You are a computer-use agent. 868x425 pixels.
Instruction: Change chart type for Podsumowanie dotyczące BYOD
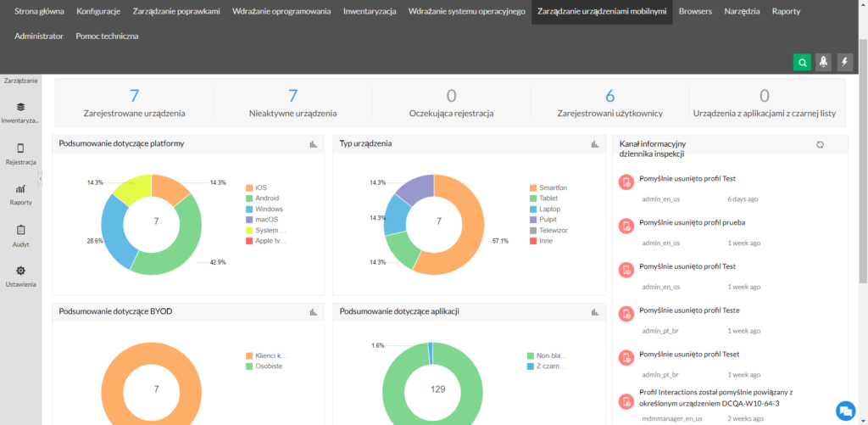point(314,312)
